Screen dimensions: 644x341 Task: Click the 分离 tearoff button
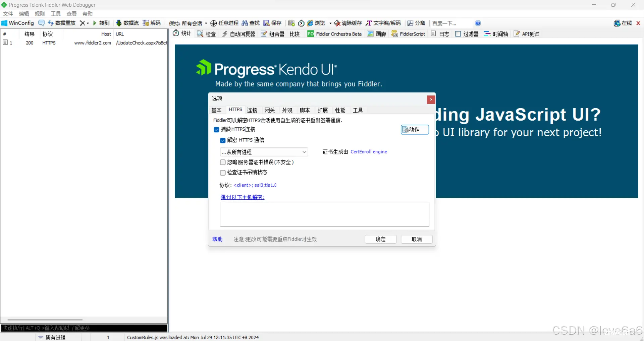click(416, 23)
